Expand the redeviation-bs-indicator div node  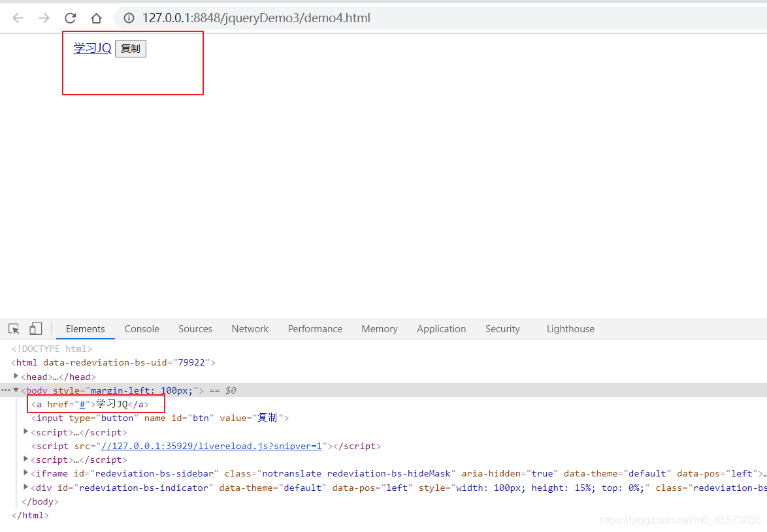(x=26, y=487)
